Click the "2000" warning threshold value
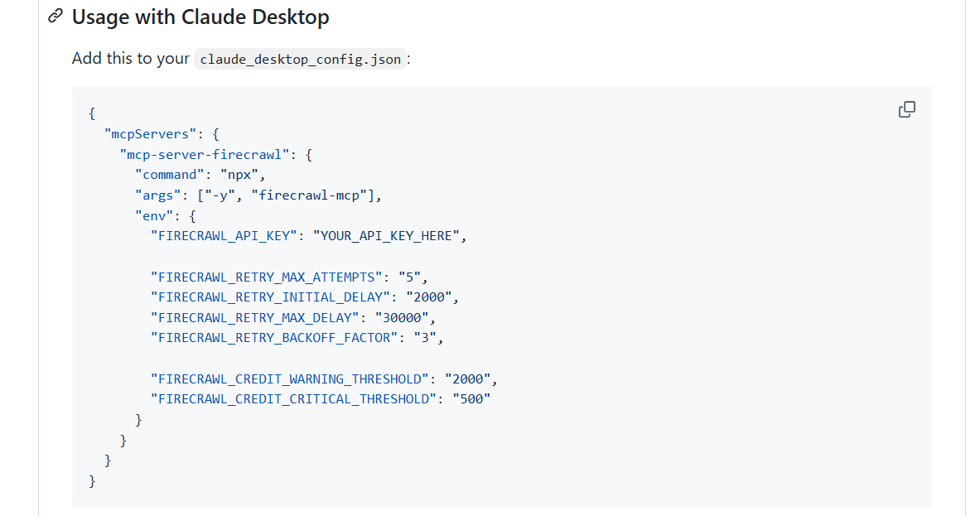 [x=467, y=379]
